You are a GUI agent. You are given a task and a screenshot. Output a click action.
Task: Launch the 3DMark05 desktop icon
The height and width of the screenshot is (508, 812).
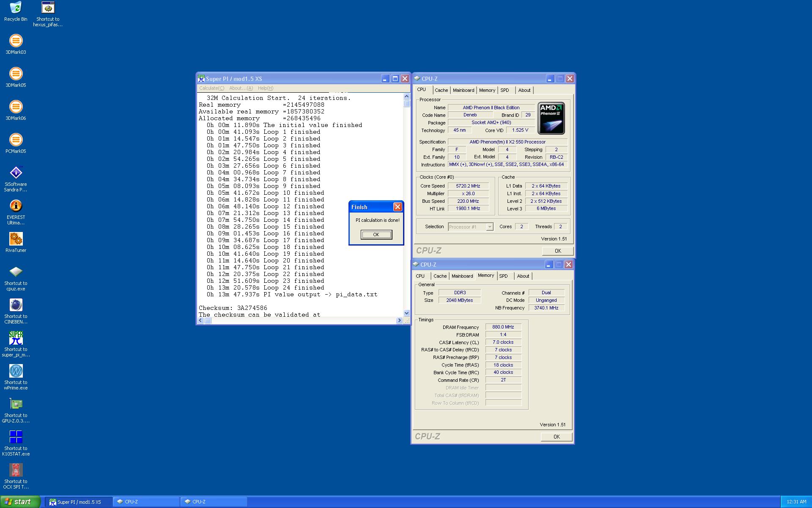(x=16, y=77)
